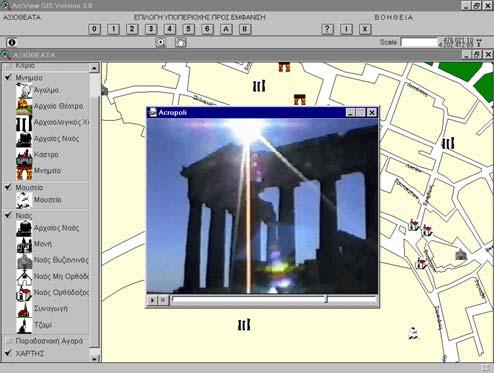Click the Acropoli video seek slider thumb
This screenshot has height=373, width=494.
pyautogui.click(x=326, y=299)
